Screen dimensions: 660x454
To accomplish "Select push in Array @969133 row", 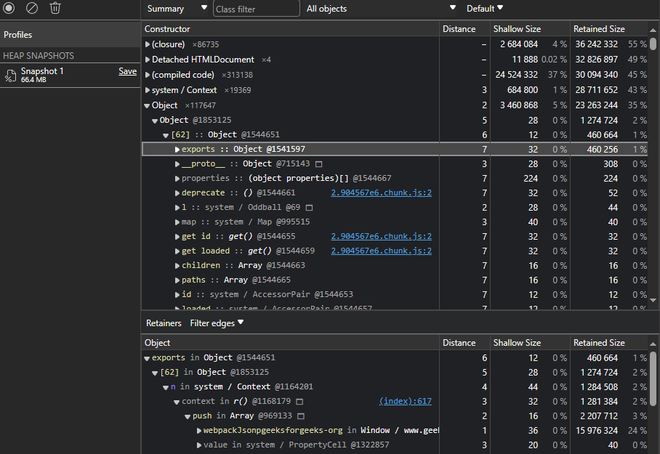I will tap(395, 416).
